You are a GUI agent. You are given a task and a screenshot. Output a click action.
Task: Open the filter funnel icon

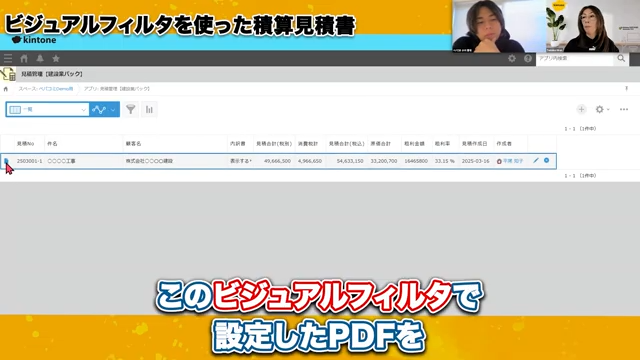pos(131,109)
